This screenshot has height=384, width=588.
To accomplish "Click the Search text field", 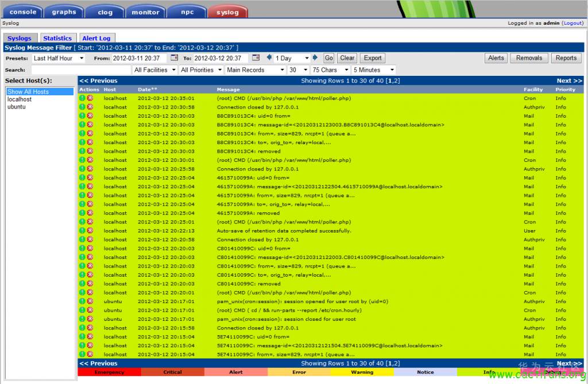I will [x=80, y=70].
